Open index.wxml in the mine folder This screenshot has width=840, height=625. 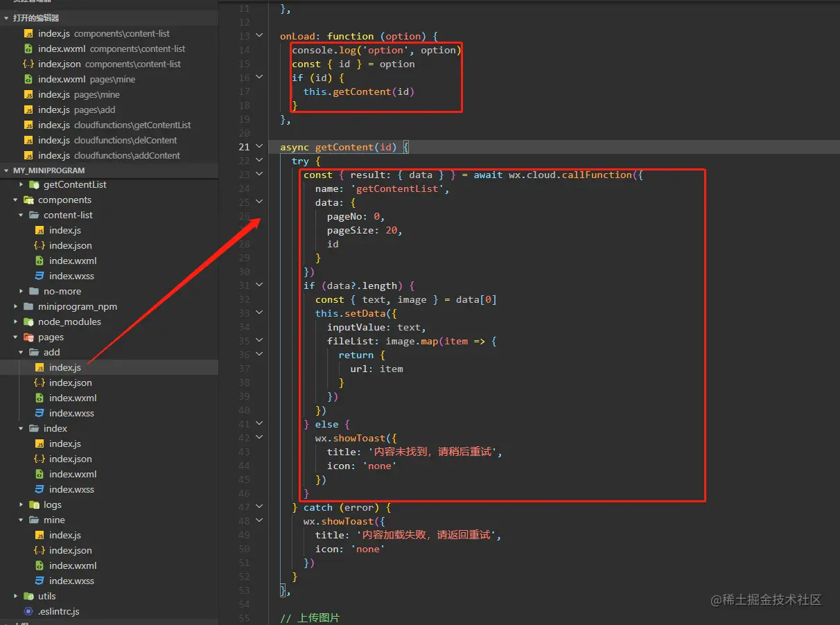[109, 565]
